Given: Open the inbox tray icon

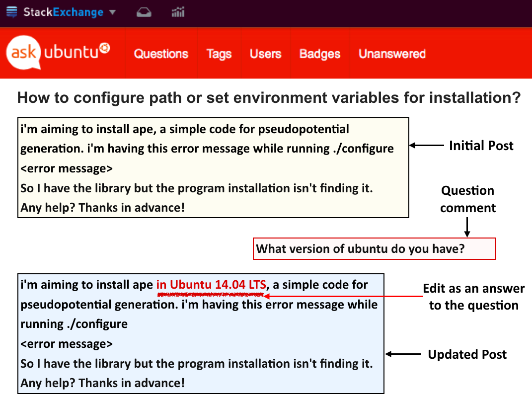Looking at the screenshot, I should pos(144,12).
